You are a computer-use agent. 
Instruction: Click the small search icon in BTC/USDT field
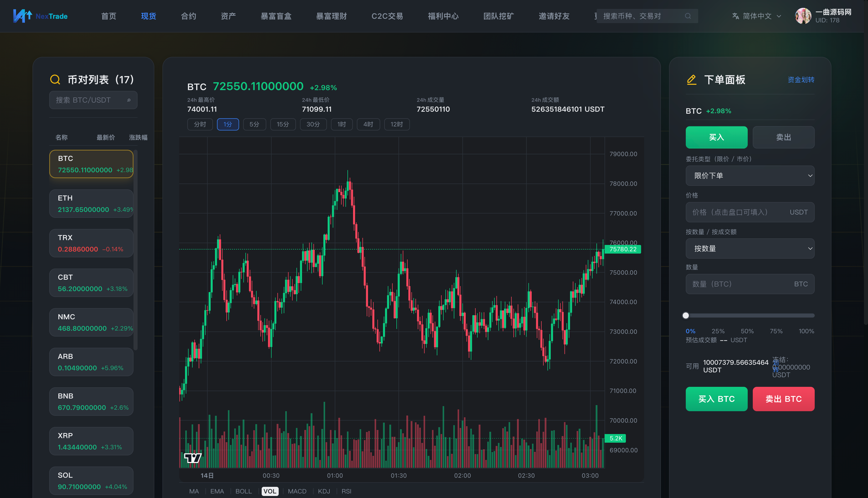point(129,100)
